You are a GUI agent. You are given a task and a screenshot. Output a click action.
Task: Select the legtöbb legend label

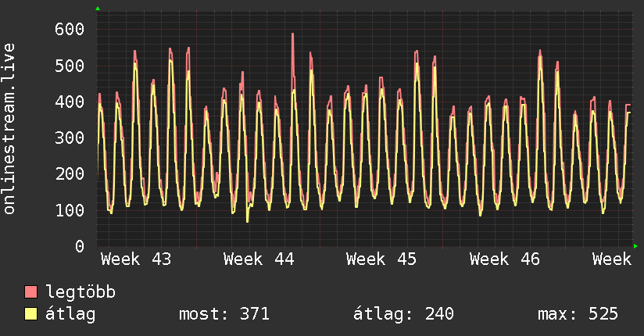pyautogui.click(x=81, y=292)
